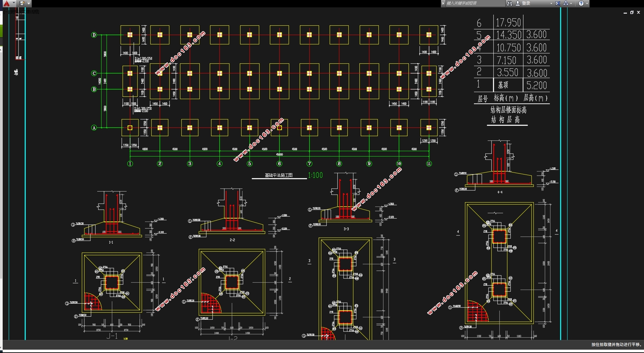This screenshot has width=644, height=353.
Task: Select grid axis bubble 6
Action: (279, 163)
